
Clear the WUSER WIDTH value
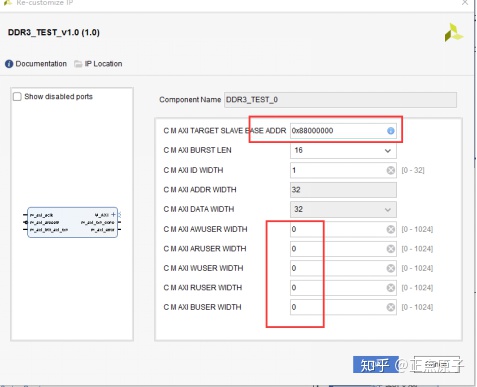[x=390, y=268]
